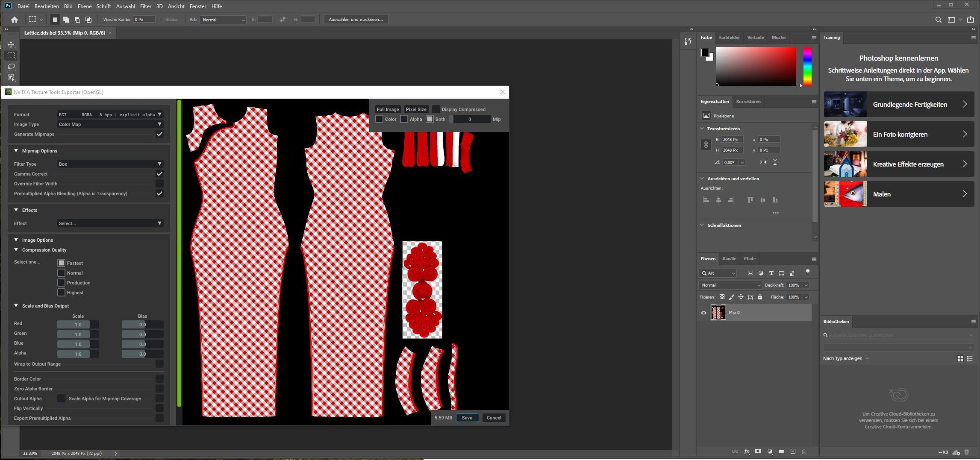
Task: Hide the Mip 0 layer
Action: [703, 313]
